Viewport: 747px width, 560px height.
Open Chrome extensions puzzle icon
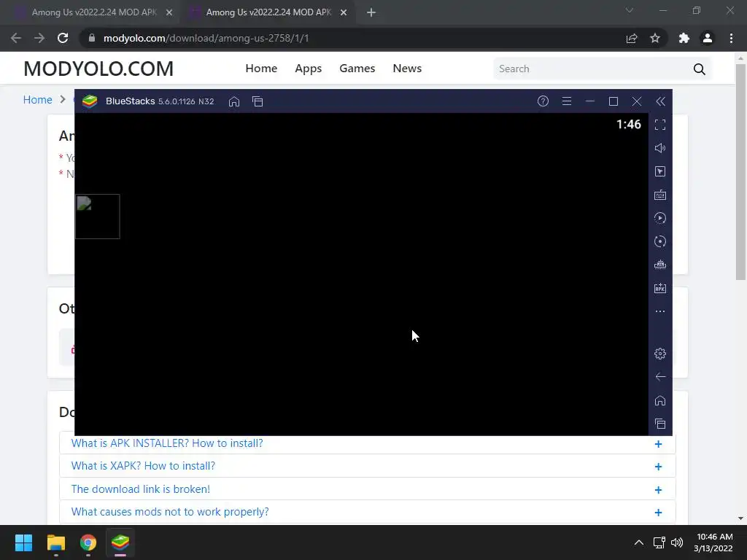tap(684, 38)
